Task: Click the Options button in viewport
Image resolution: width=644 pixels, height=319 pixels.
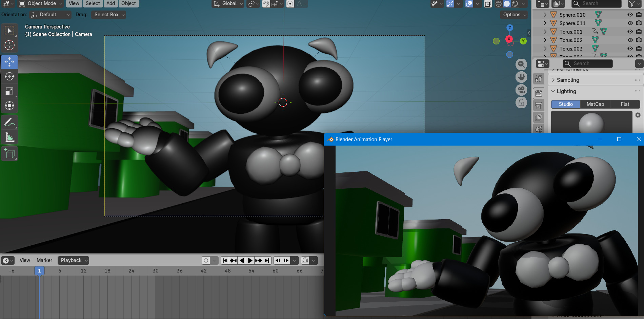Action: point(514,15)
